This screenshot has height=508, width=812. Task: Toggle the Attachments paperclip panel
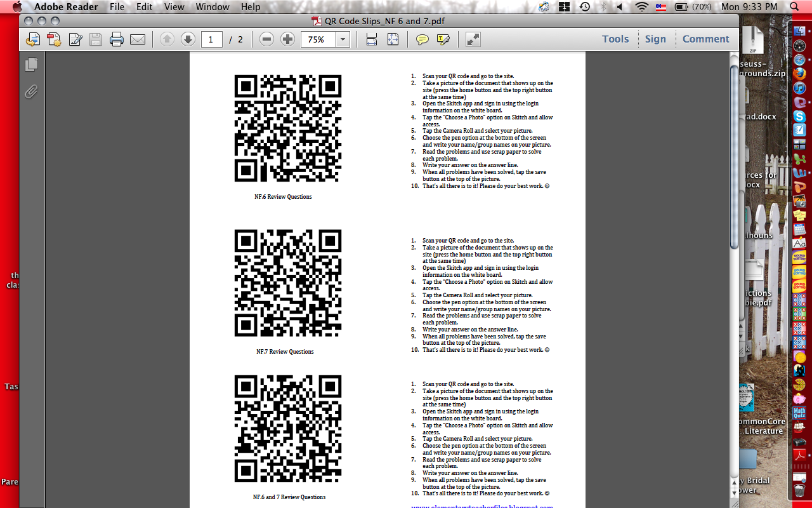pyautogui.click(x=31, y=91)
